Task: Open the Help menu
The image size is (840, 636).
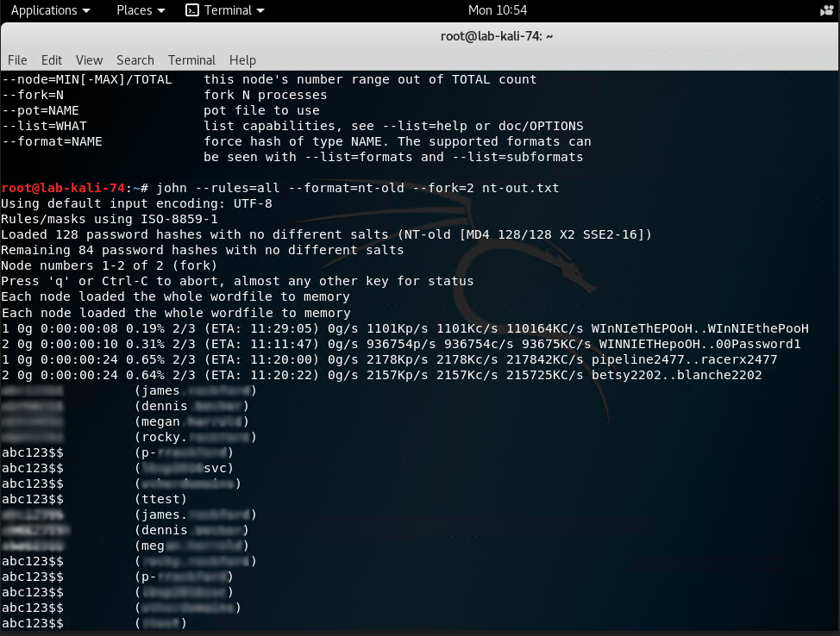Action: pyautogui.click(x=242, y=60)
